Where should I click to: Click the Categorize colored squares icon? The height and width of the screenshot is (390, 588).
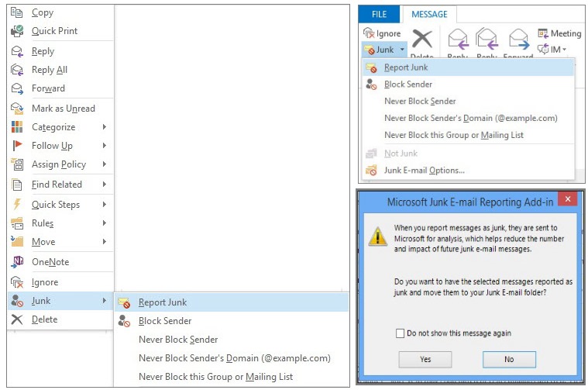(x=17, y=127)
